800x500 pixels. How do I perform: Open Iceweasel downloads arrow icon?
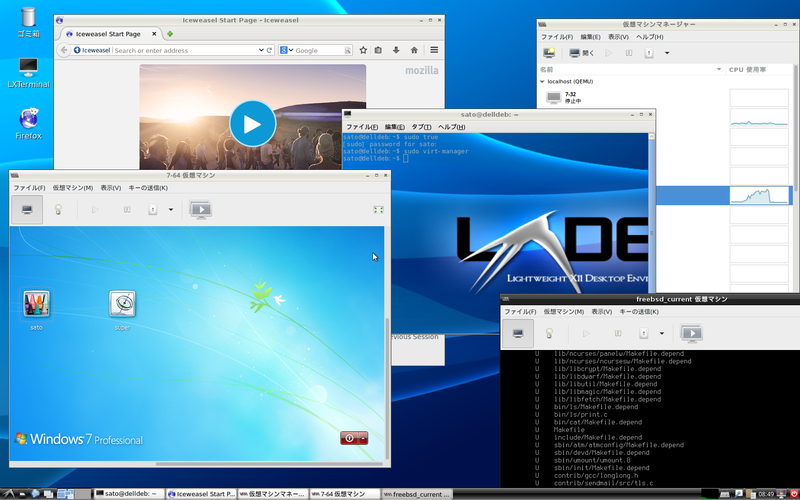pos(396,50)
